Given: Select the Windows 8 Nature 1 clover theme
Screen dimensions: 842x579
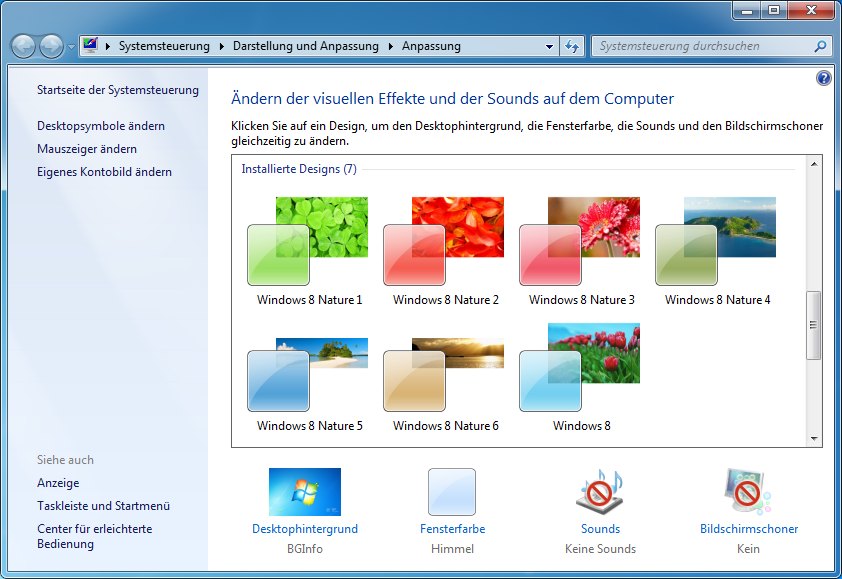Looking at the screenshot, I should coord(309,251).
